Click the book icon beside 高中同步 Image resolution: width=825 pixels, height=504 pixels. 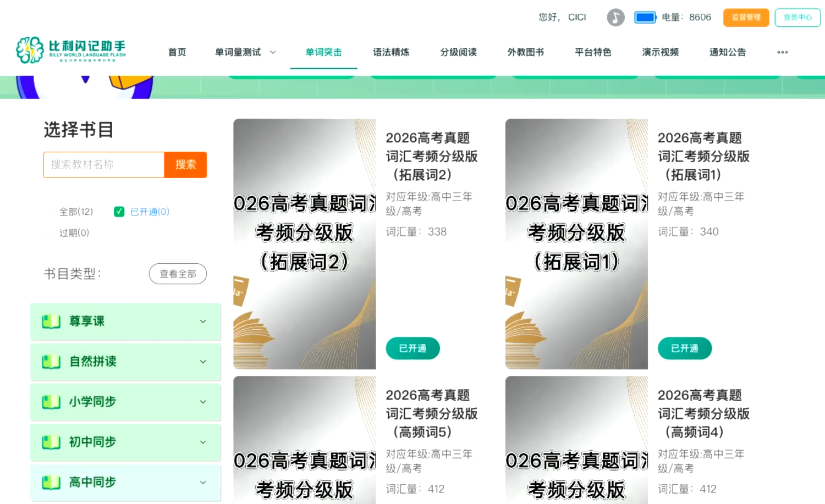coord(51,483)
